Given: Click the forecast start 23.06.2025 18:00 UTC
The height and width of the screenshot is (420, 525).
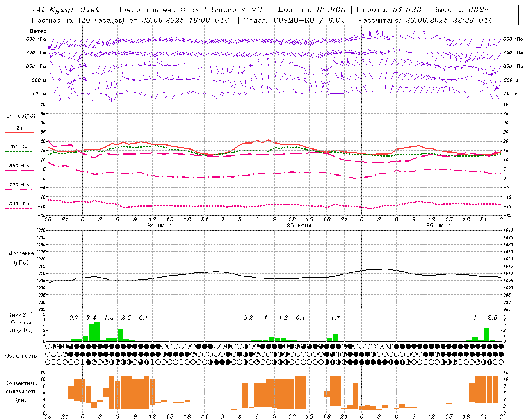Looking at the screenshot, I should point(185,20).
